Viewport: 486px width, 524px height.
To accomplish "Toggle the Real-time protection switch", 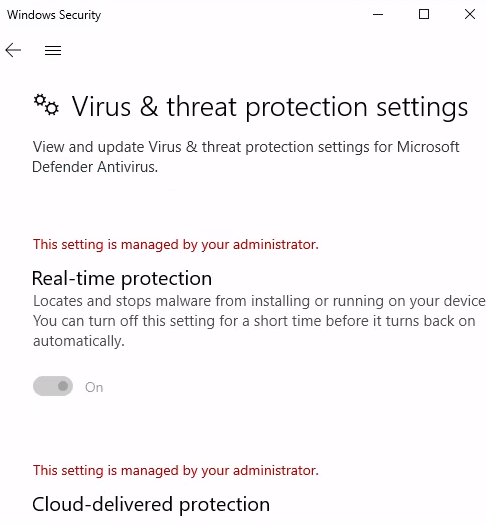I will click(x=53, y=386).
